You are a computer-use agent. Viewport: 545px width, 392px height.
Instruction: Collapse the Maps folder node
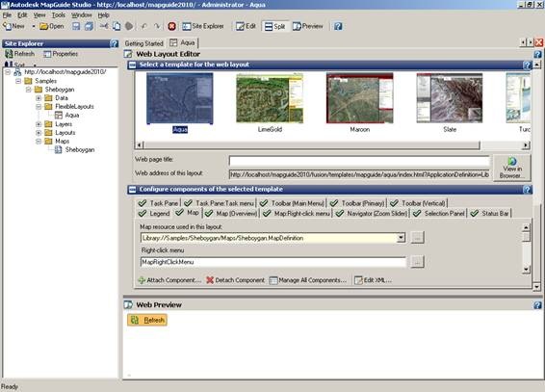click(39, 142)
